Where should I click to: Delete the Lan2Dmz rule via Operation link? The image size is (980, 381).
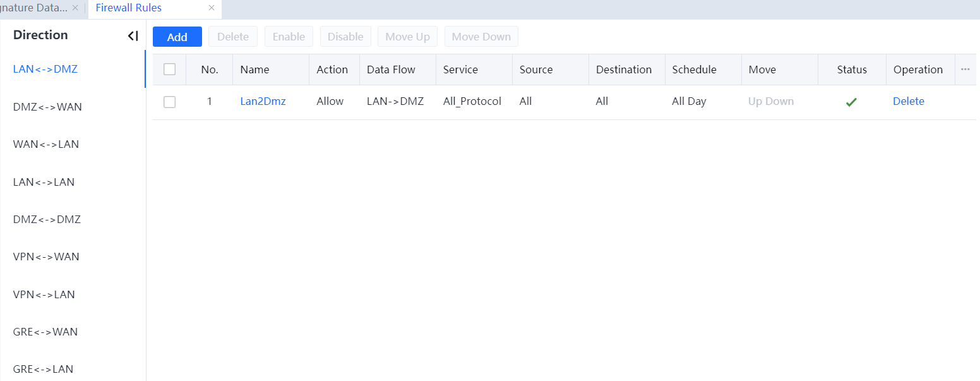tap(908, 101)
